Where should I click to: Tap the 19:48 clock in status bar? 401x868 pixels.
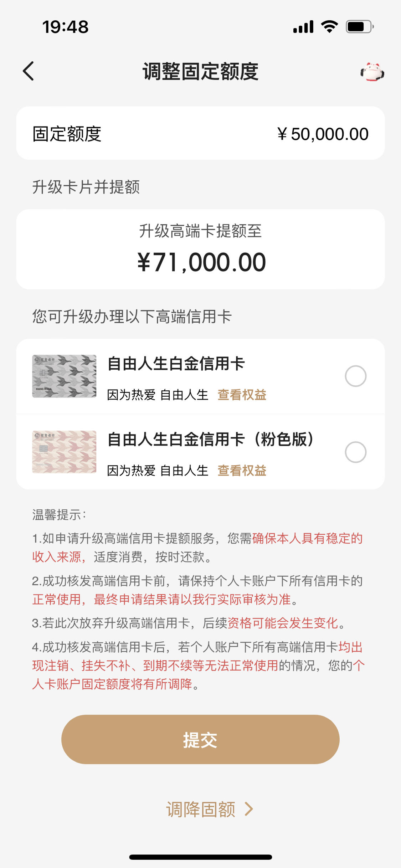[66, 27]
